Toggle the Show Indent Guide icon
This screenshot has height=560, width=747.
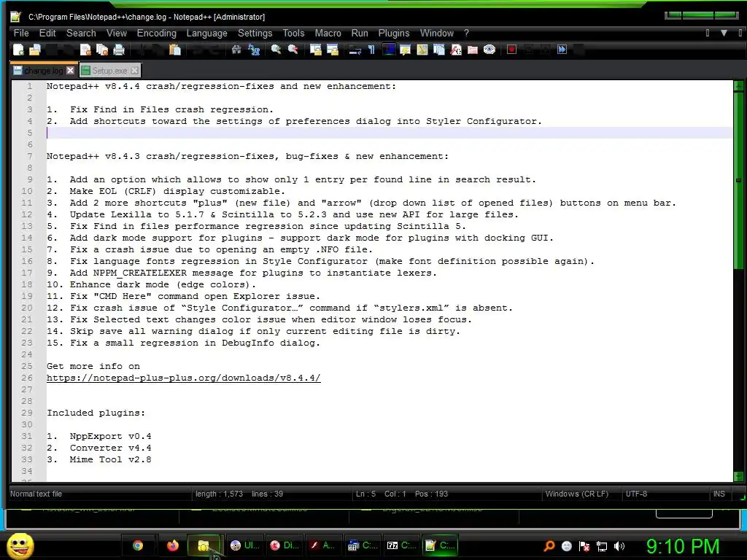(x=388, y=50)
